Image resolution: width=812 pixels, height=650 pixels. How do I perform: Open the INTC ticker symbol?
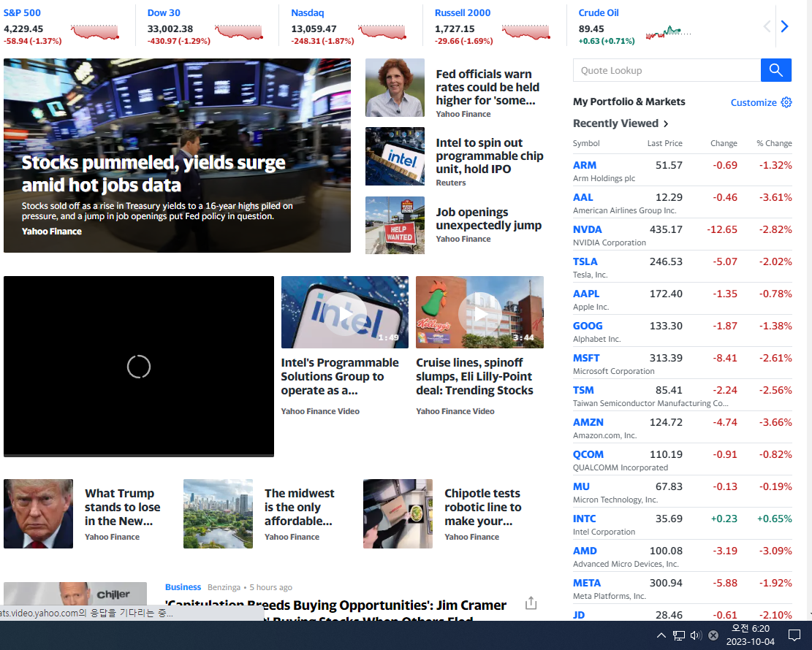click(x=584, y=518)
